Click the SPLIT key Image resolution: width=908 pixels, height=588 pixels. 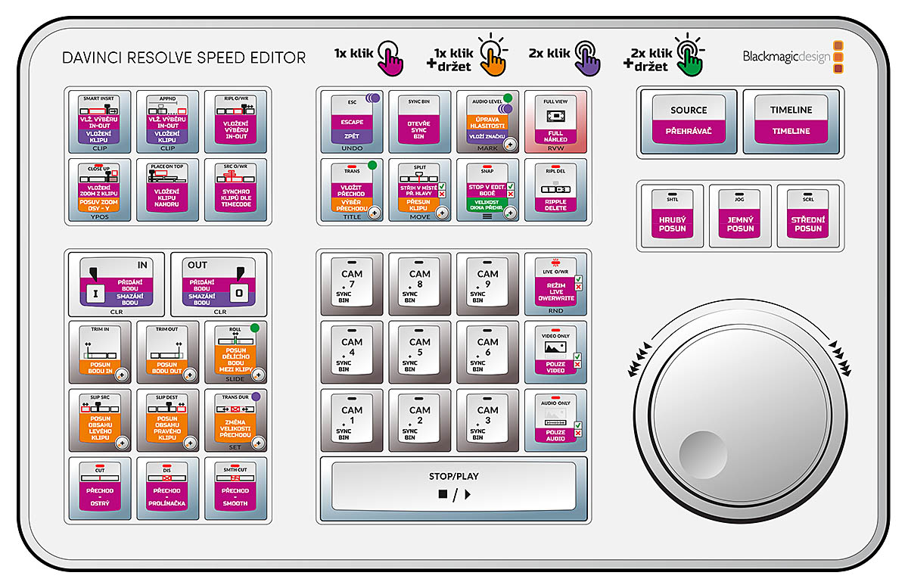420,191
